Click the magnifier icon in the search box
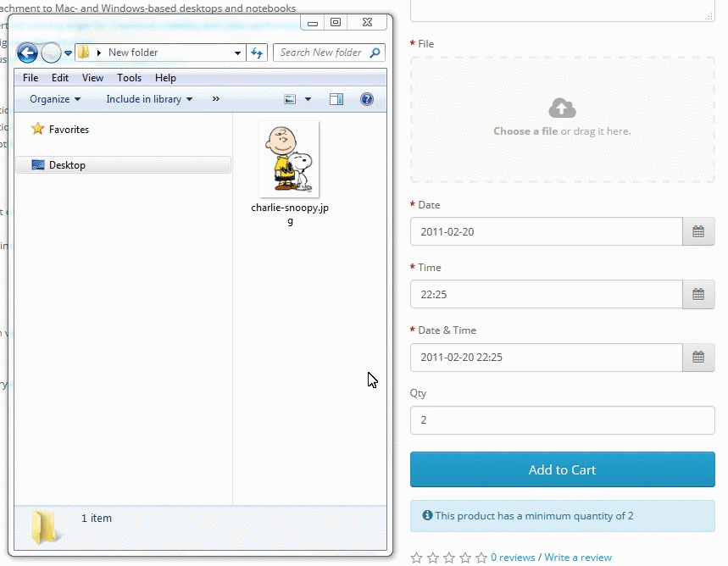The image size is (728, 566). (x=375, y=53)
